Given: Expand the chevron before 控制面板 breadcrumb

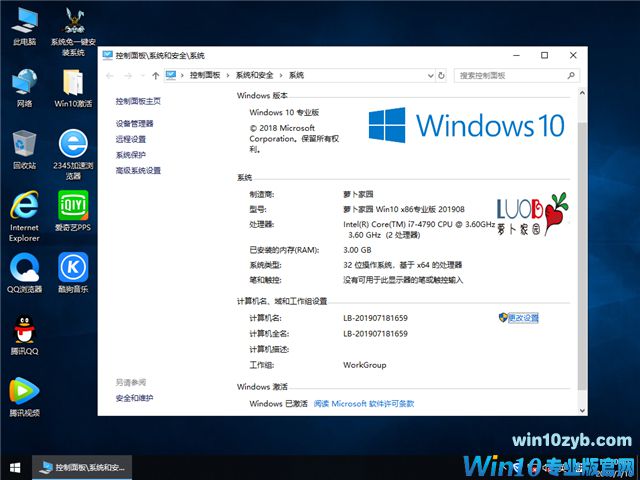Looking at the screenshot, I should 182,75.
